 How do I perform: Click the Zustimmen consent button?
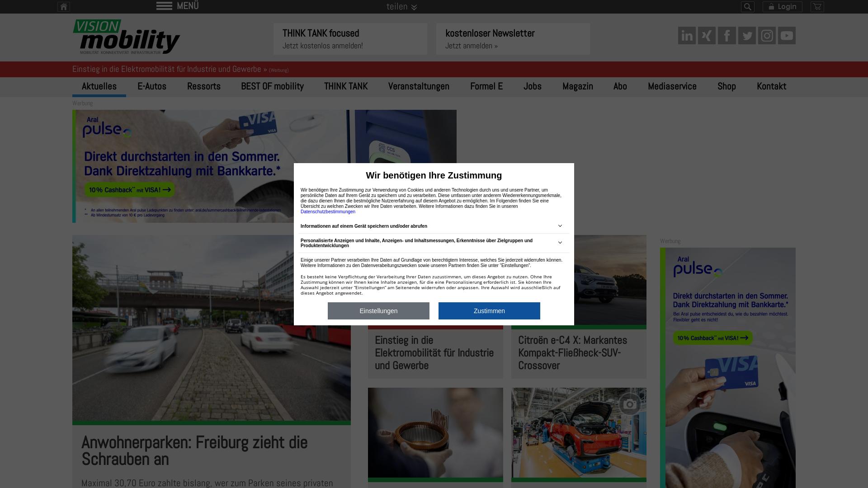point(490,310)
